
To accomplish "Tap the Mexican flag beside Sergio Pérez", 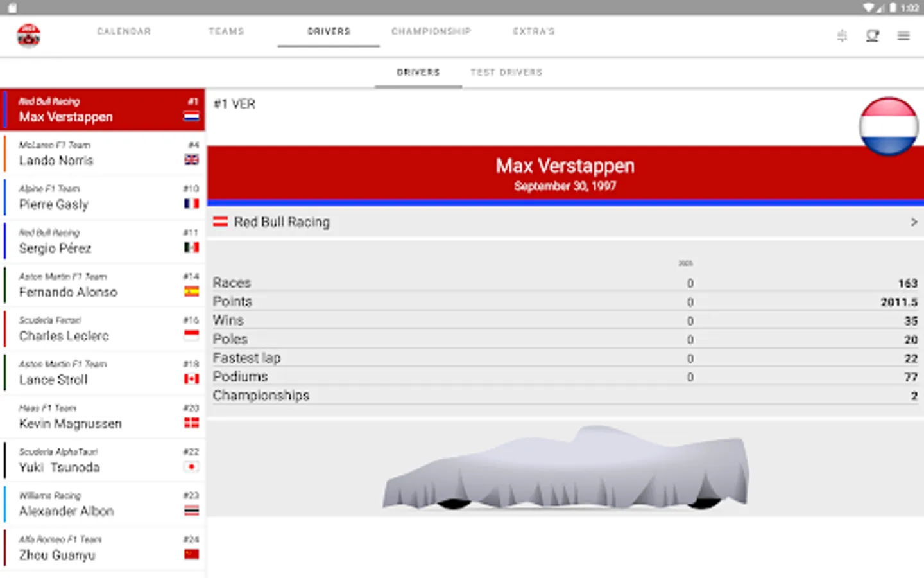I will [191, 247].
